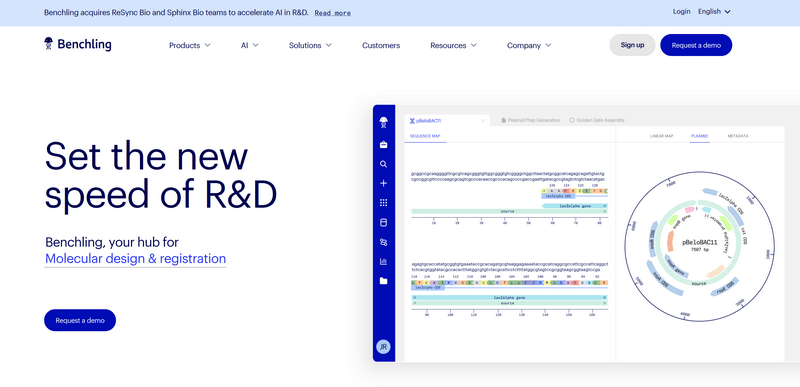Select the database cylinder icon in sidebar
Screen dimensions: 800x387
coord(384,222)
